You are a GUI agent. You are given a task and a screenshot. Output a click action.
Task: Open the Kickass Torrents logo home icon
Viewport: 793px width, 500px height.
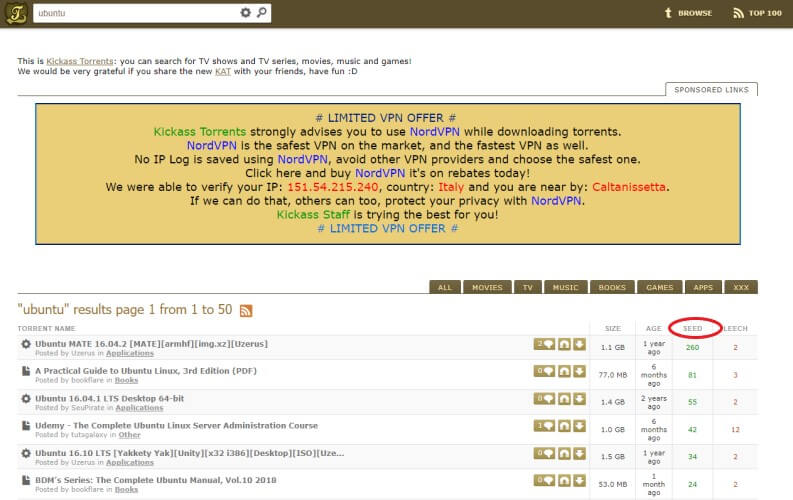point(16,13)
